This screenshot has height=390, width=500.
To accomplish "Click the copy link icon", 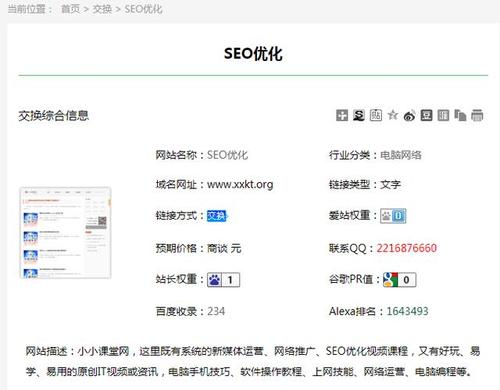I will click(x=460, y=115).
